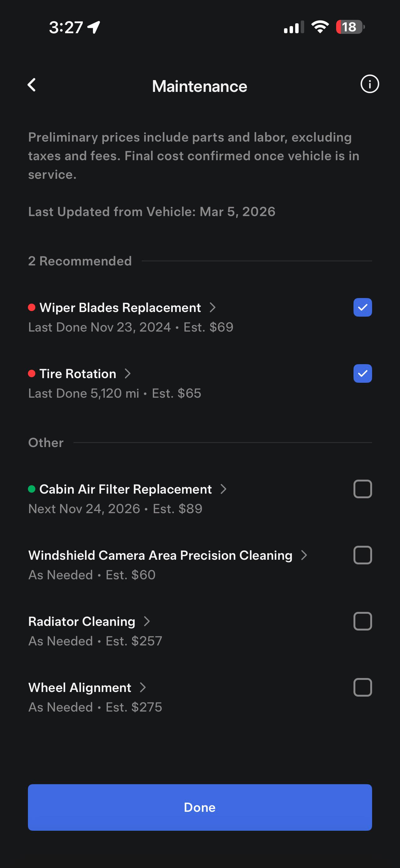400x868 pixels.
Task: Open the maintenance info icon
Action: pyautogui.click(x=369, y=84)
